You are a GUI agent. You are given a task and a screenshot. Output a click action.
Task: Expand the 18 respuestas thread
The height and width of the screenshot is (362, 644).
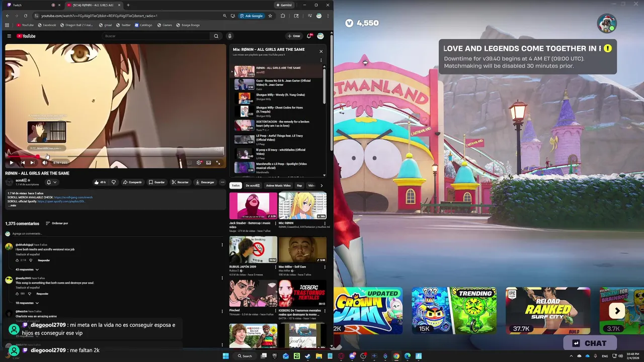click(27, 303)
